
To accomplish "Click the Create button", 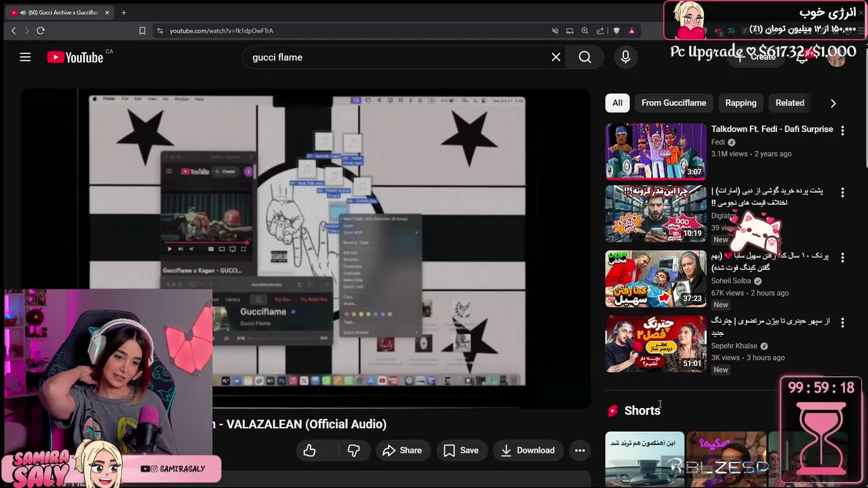I will 756,57.
